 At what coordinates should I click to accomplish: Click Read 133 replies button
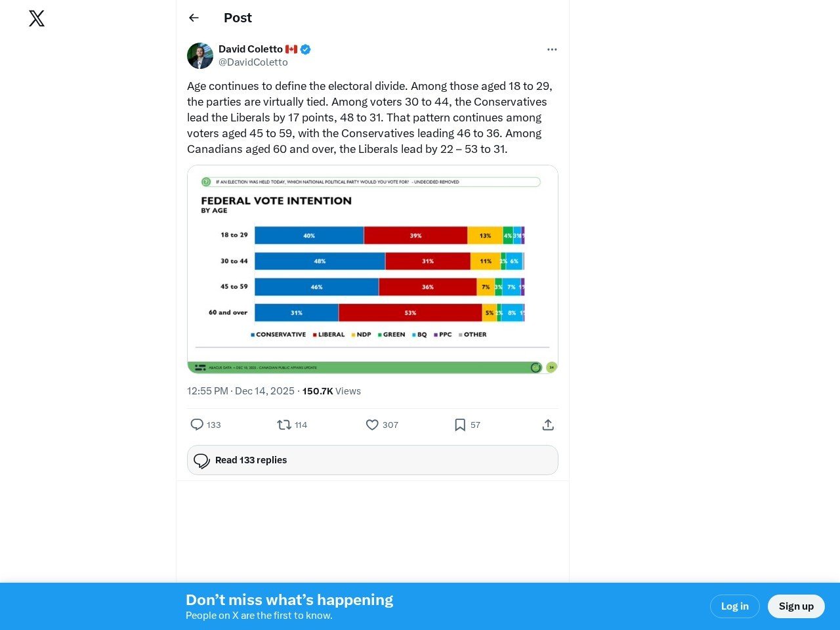[373, 460]
